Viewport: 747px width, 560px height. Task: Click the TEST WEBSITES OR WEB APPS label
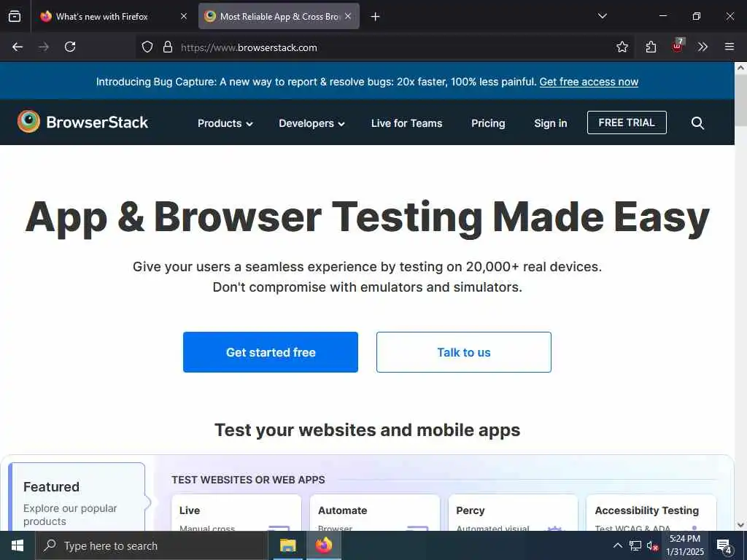pyautogui.click(x=248, y=480)
